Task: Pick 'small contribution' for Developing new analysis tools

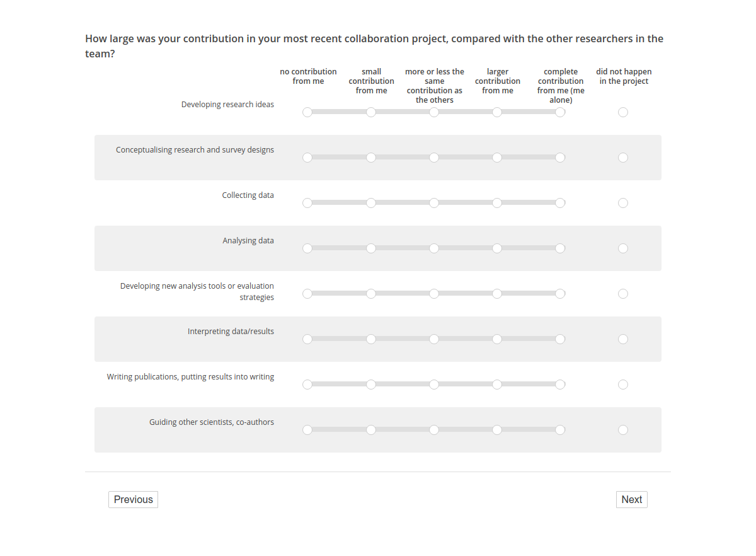Action: (371, 294)
